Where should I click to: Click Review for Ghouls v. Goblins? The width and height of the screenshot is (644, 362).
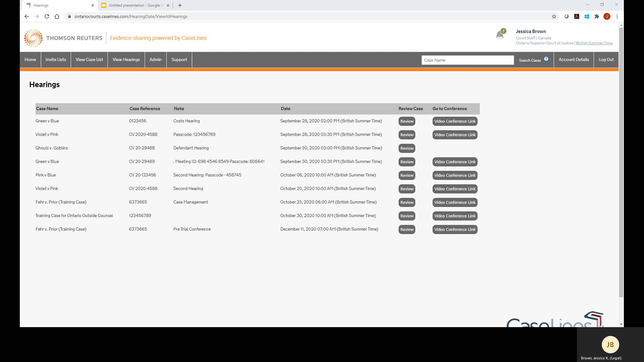pos(407,148)
